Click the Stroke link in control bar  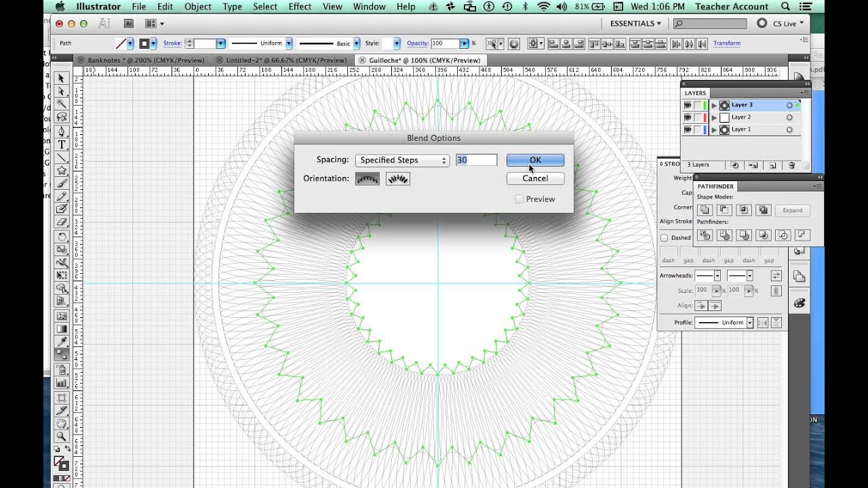(x=173, y=43)
